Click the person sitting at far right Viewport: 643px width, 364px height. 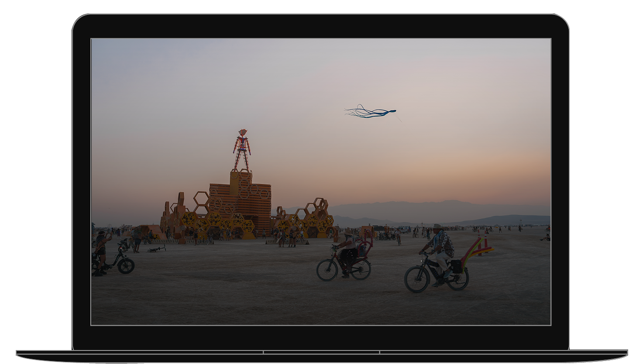pos(546,237)
